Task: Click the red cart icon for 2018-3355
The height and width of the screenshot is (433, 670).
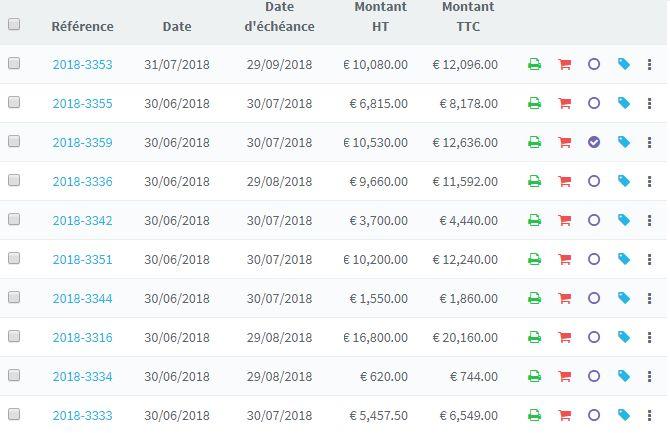Action: (x=564, y=104)
